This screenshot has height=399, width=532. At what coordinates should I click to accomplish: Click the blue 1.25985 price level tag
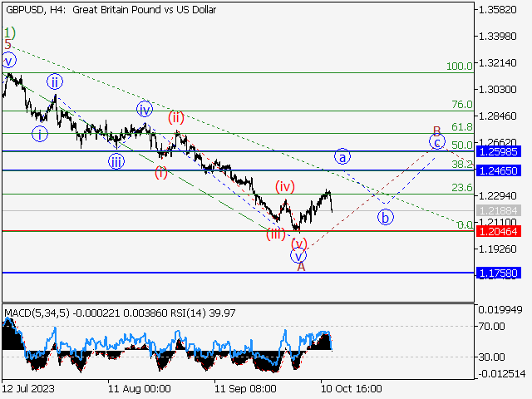(x=499, y=151)
